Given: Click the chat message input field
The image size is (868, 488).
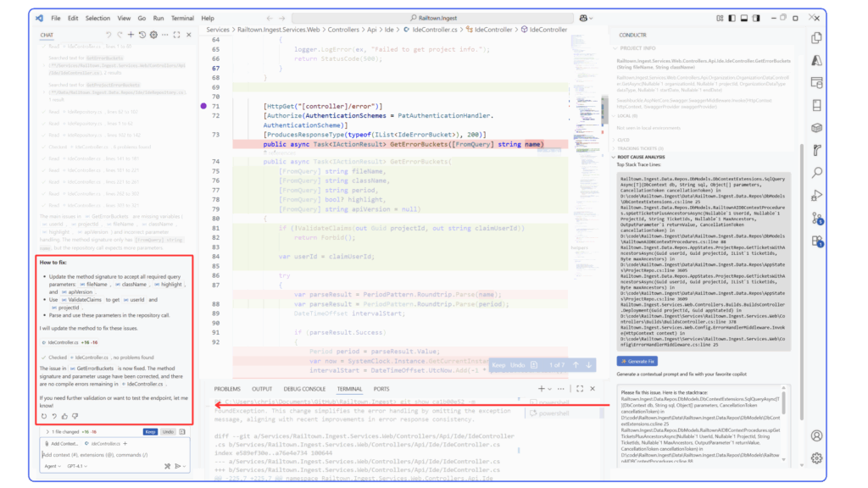Looking at the screenshot, I should (x=110, y=454).
